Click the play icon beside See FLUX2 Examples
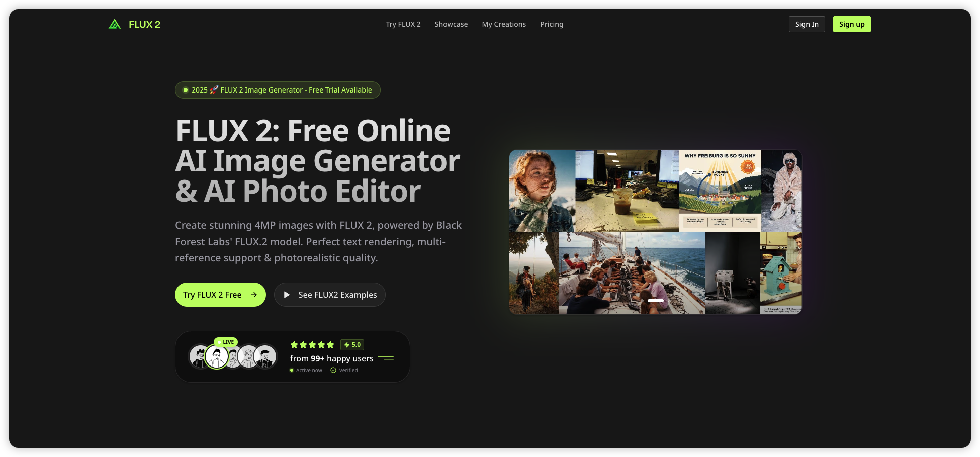This screenshot has height=457, width=980. point(287,295)
